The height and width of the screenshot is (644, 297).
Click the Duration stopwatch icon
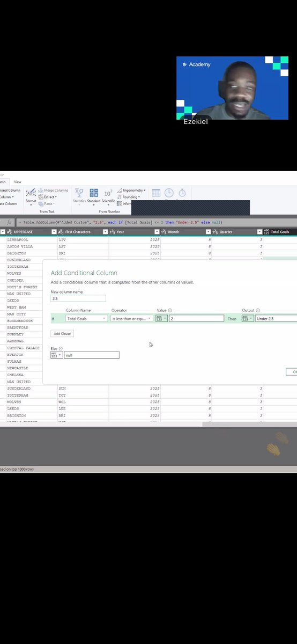pyautogui.click(x=182, y=193)
